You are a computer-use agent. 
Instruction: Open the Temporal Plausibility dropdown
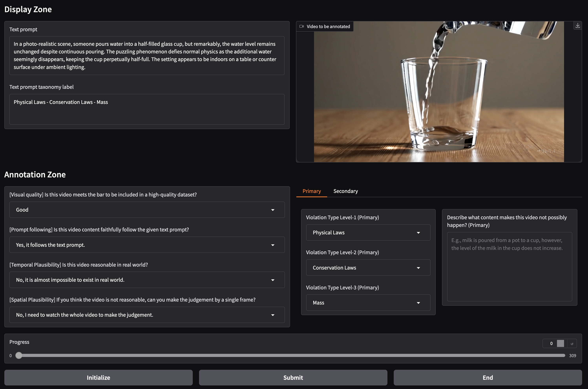pos(273,280)
